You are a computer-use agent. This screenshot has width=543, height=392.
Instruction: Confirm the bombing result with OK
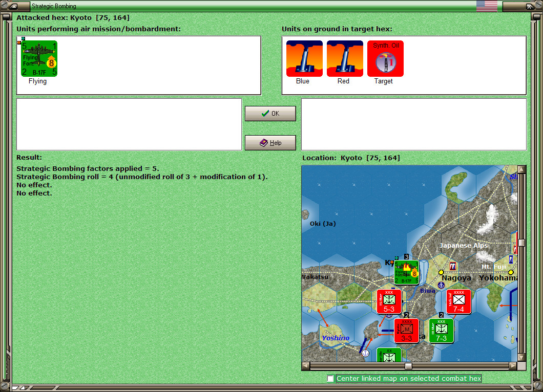click(x=270, y=114)
